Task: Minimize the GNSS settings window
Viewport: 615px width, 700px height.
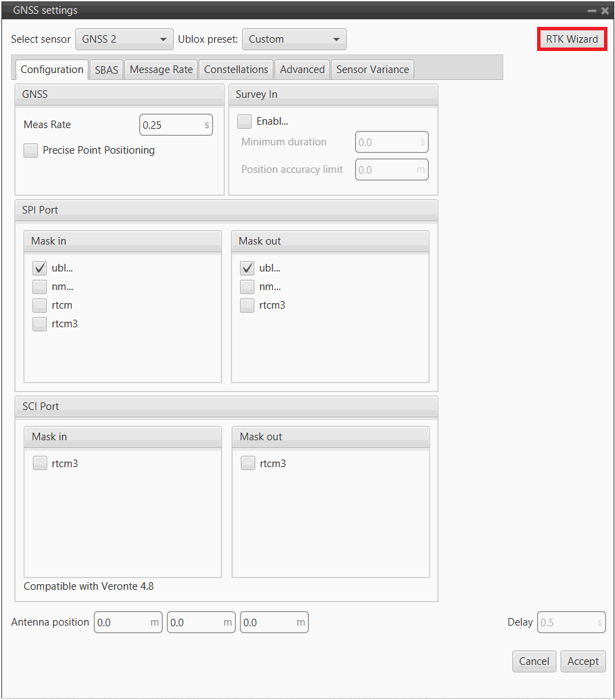Action: pos(592,11)
